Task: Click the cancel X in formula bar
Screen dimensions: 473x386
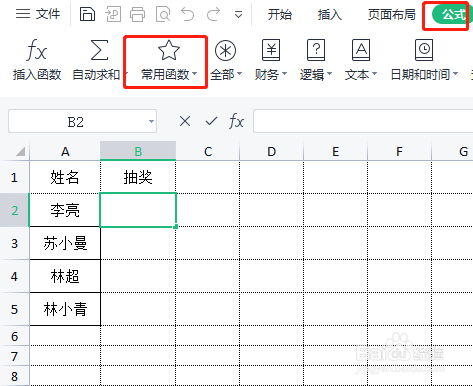Action: [185, 121]
